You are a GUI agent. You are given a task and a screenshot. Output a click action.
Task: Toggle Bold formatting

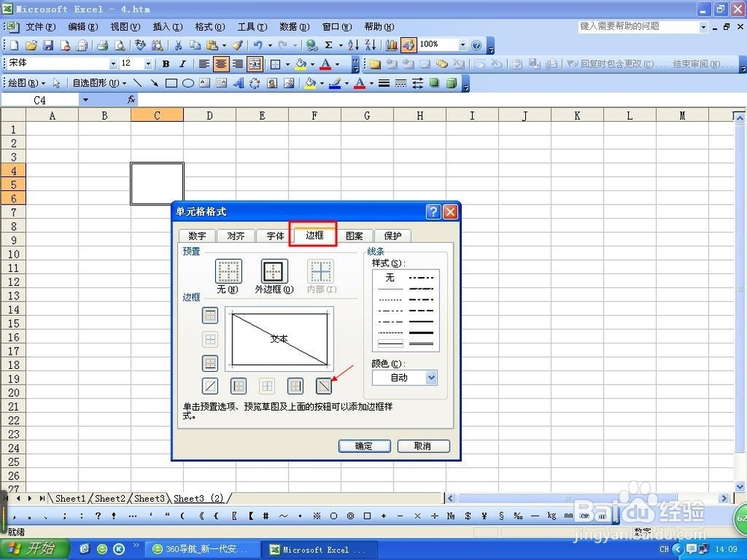166,63
